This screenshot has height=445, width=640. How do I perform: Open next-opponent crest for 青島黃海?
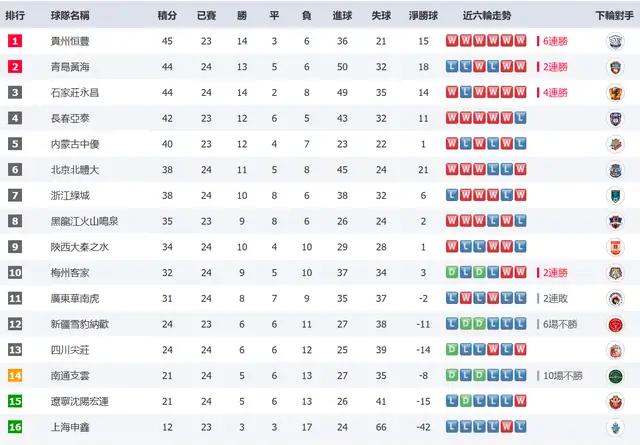pos(616,67)
